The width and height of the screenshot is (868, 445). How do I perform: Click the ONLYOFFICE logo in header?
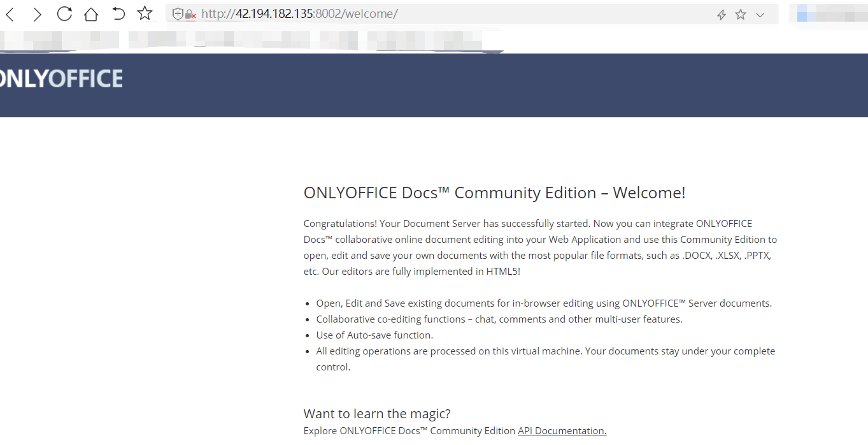click(61, 79)
